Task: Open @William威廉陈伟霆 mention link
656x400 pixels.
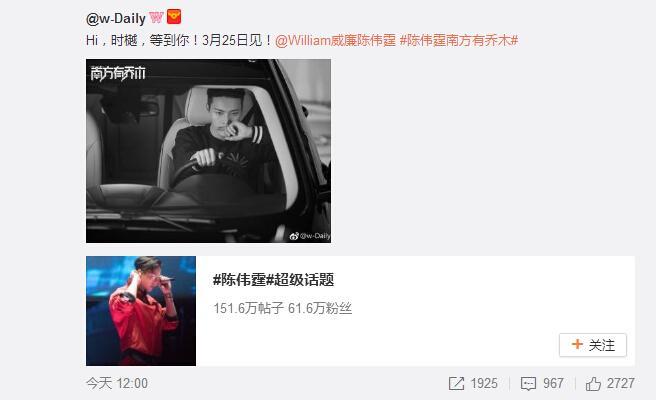Action: (335, 41)
